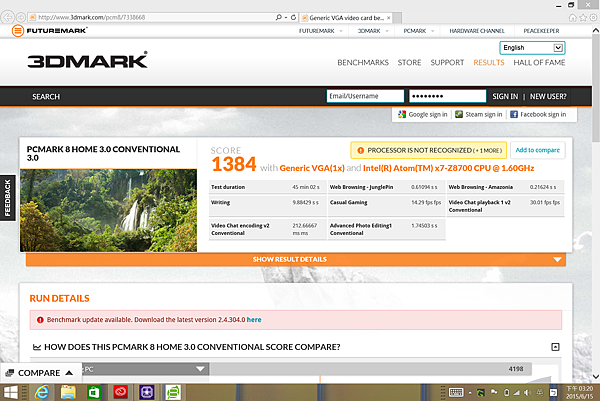Expand the PCMARK top menu arrow
The width and height of the screenshot is (600, 401).
tap(432, 31)
